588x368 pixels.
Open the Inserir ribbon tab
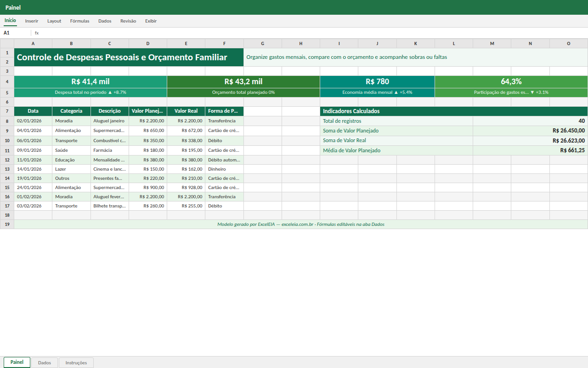click(32, 21)
